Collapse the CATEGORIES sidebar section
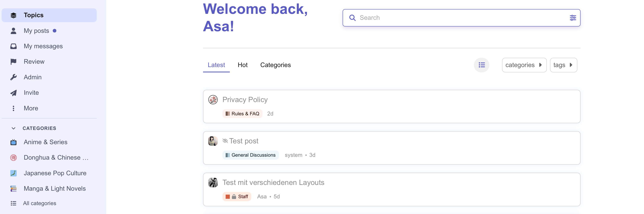Screen dimensions: 644x214 (13, 128)
